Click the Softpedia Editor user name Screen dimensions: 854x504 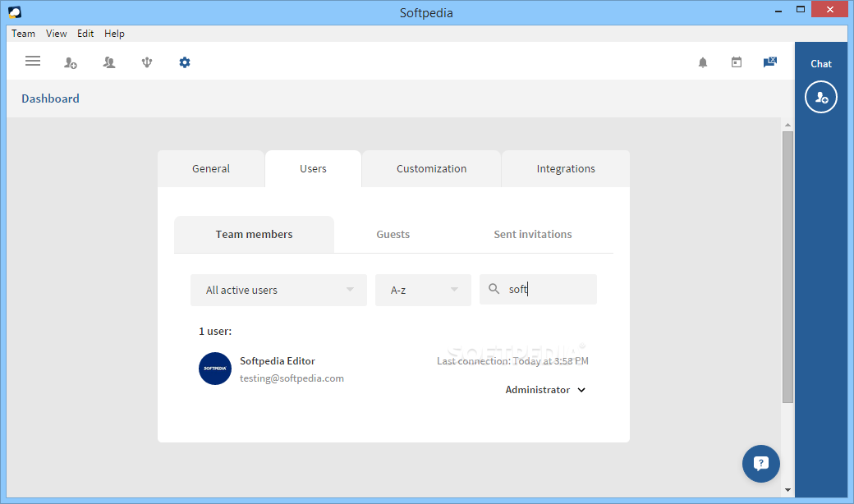(278, 361)
